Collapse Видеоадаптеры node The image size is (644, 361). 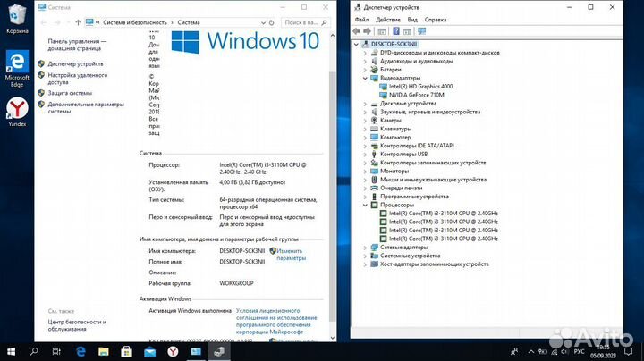pyautogui.click(x=365, y=78)
